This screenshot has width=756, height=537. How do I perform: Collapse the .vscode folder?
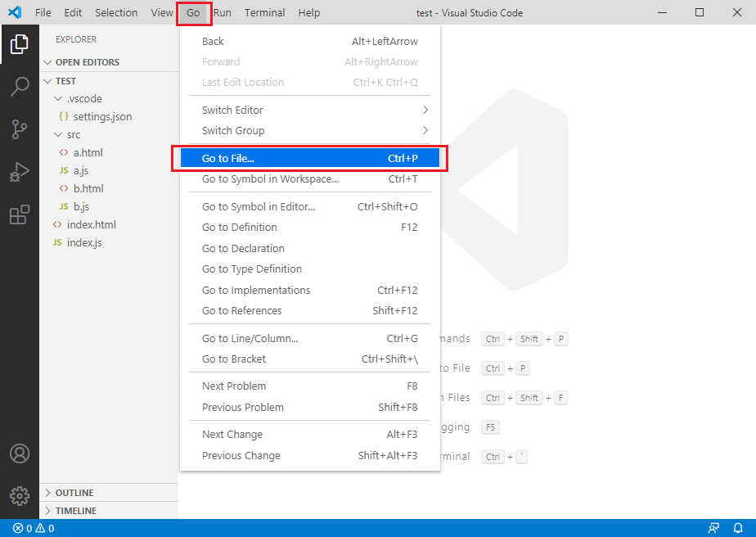pyautogui.click(x=58, y=98)
